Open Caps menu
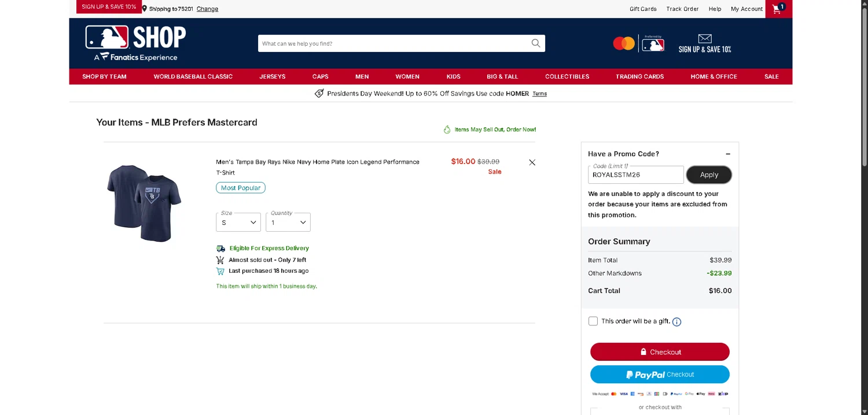868x415 pixels. pyautogui.click(x=321, y=76)
